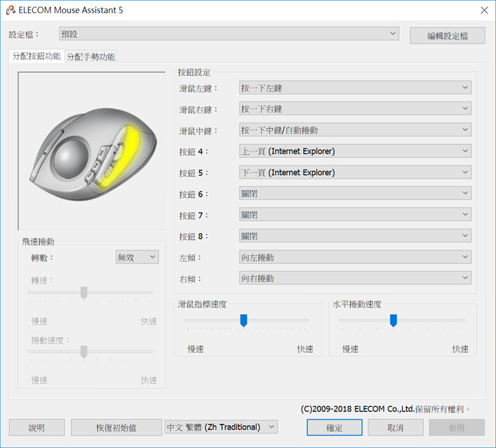
Task: Open the 設定檔 profile dropdown
Action: (229, 34)
